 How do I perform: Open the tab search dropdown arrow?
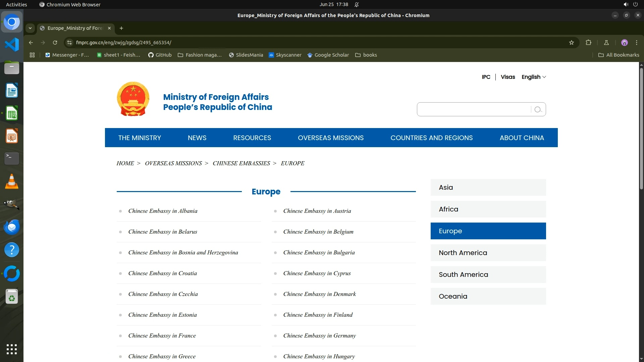click(30, 28)
